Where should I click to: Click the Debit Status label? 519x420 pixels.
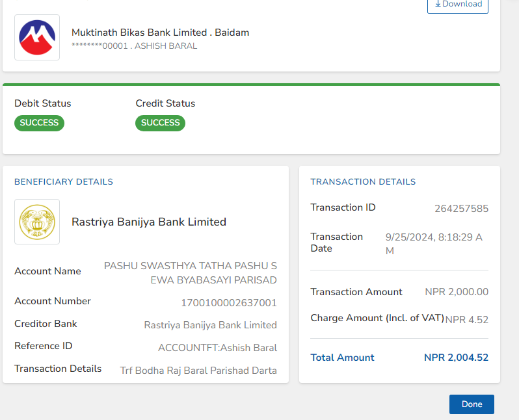(43, 103)
